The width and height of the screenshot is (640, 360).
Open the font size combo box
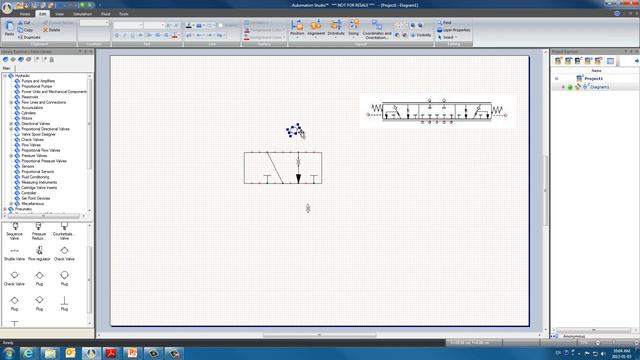tap(154, 25)
